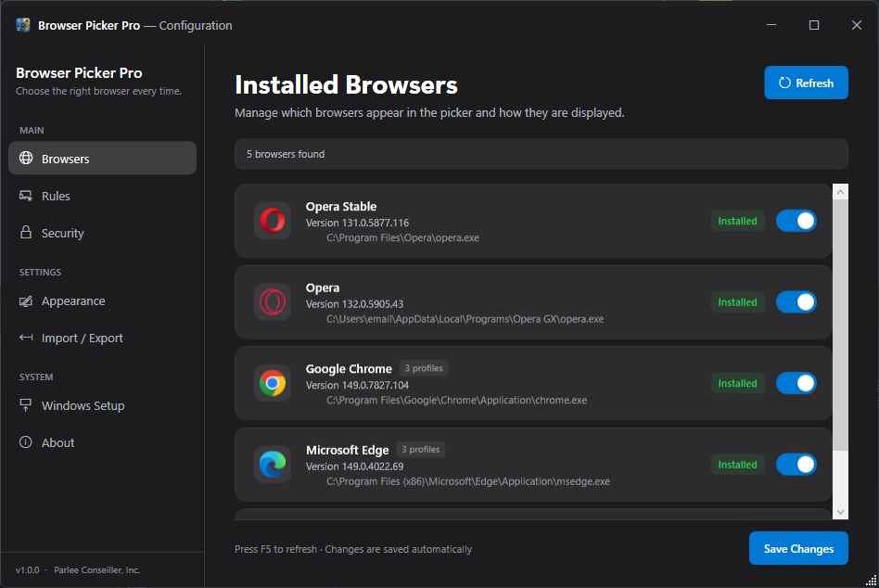This screenshot has width=879, height=588.
Task: Click Version 149.0.7827.104 text
Action: pyautogui.click(x=357, y=385)
